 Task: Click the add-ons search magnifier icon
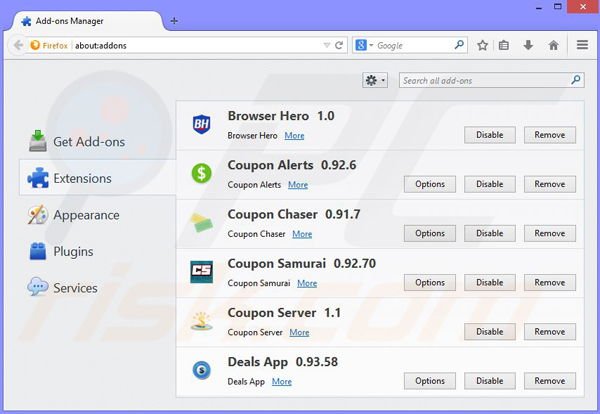pyautogui.click(x=576, y=80)
